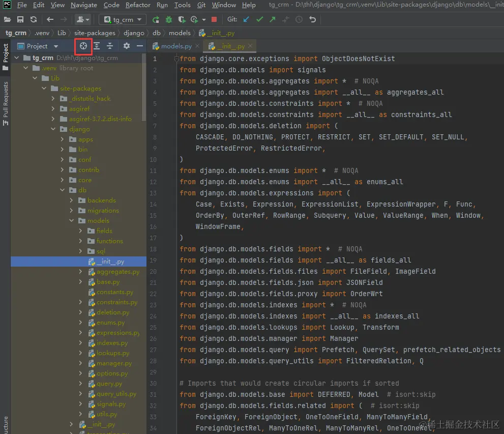Image resolution: width=504 pixels, height=434 pixels.
Task: Open the query.py file in tree
Action: pyautogui.click(x=109, y=384)
